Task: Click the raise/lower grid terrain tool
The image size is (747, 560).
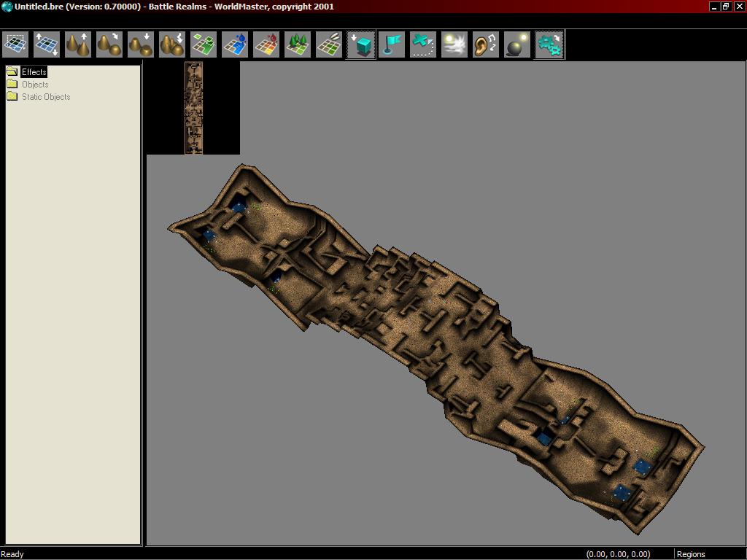Action: 47,44
